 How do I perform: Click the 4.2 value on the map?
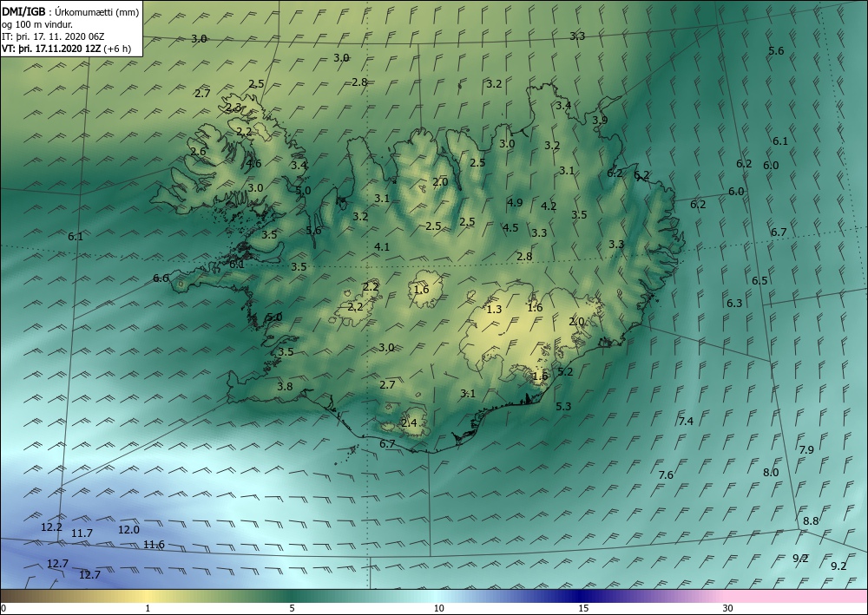pos(549,206)
